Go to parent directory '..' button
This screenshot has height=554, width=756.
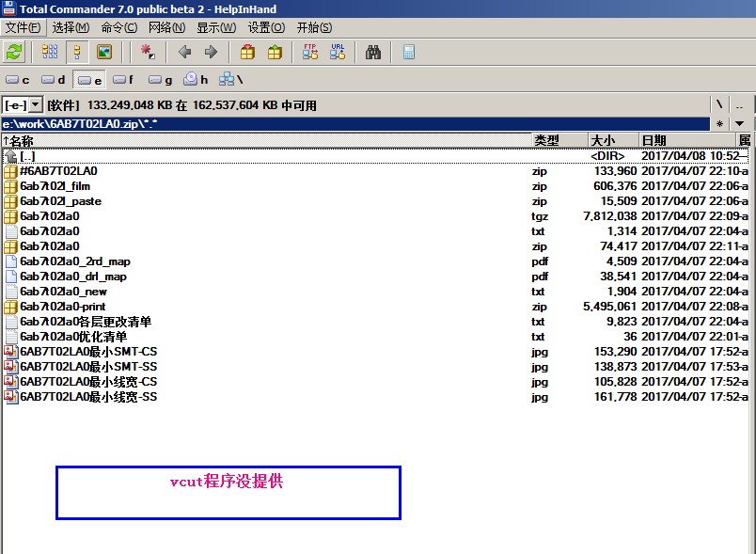pos(740,105)
